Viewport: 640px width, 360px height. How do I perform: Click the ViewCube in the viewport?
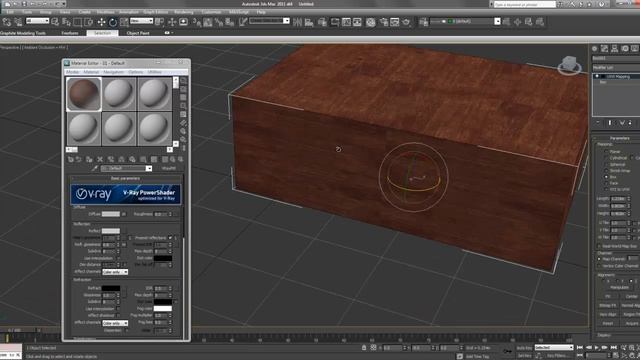pyautogui.click(x=569, y=65)
